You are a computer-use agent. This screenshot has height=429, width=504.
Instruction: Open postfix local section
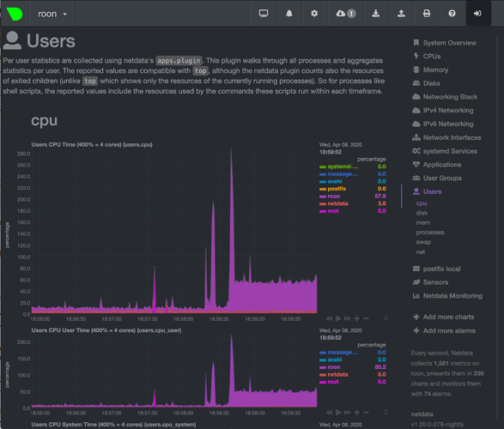tap(436, 269)
